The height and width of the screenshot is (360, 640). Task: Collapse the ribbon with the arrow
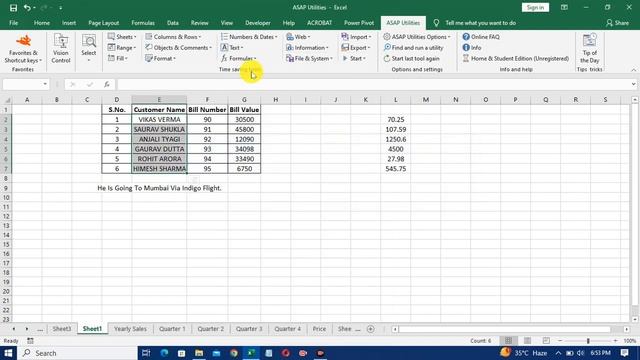633,70
